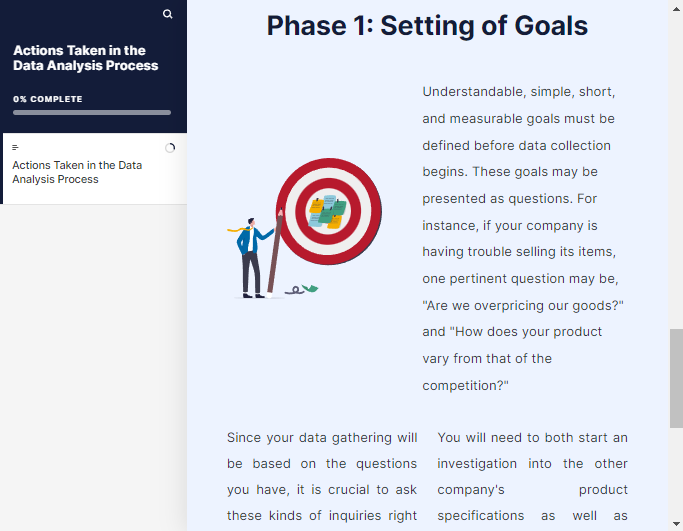The image size is (683, 531).
Task: Click the course title in the dark header
Action: pos(85,58)
